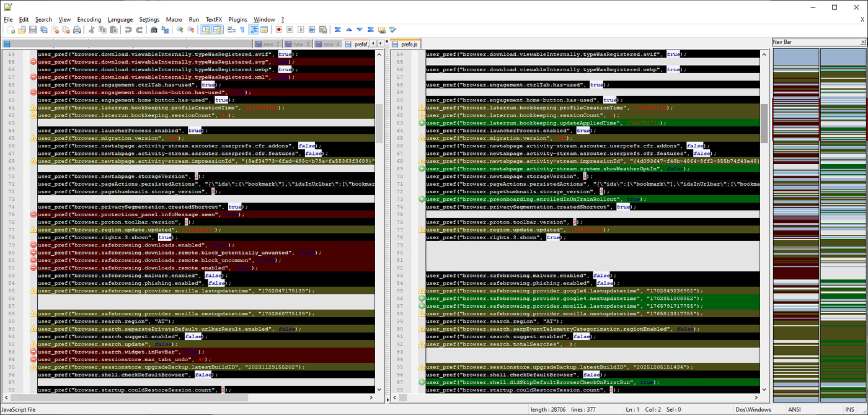Image resolution: width=868 pixels, height=415 pixels.
Task: Play back the recorded macro icon
Action: [301, 30]
